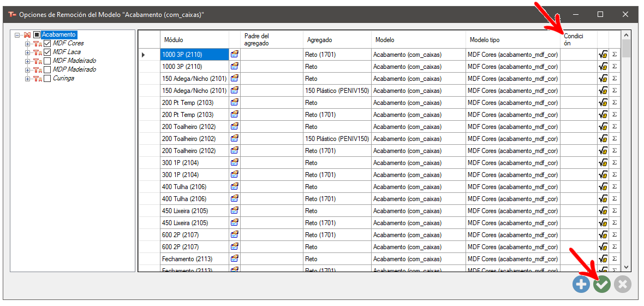Open editor icon for 450 Lixeira row with Reto (1701)
This screenshot has width=644, height=306.
(235, 223)
